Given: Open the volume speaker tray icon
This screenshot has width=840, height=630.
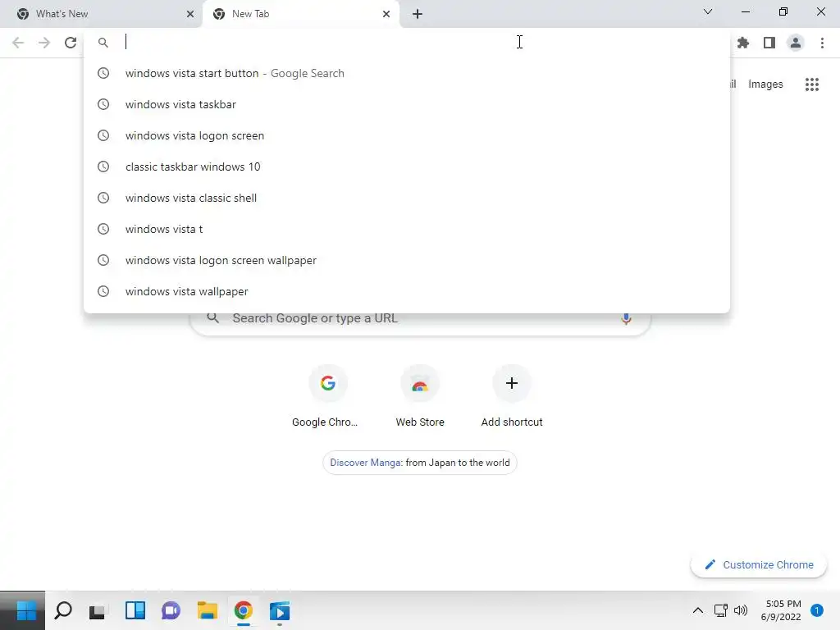Looking at the screenshot, I should click(741, 610).
